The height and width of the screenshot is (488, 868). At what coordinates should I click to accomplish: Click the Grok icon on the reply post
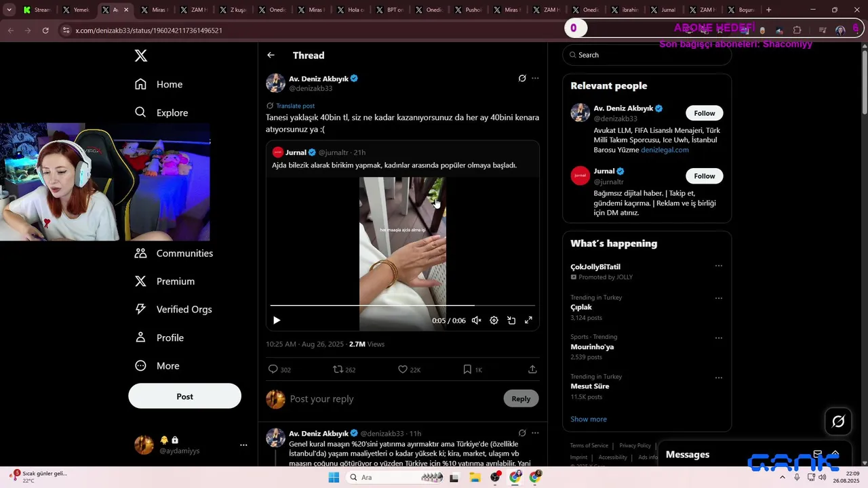(x=522, y=433)
